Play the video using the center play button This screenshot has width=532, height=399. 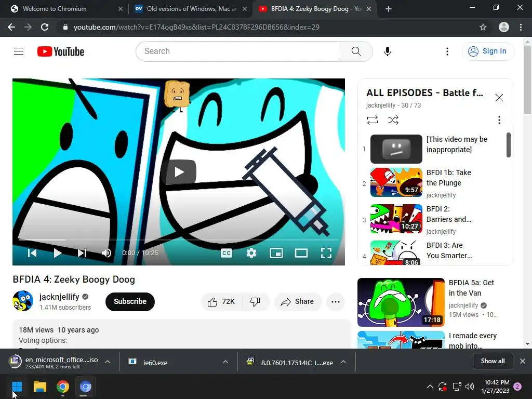click(x=179, y=172)
